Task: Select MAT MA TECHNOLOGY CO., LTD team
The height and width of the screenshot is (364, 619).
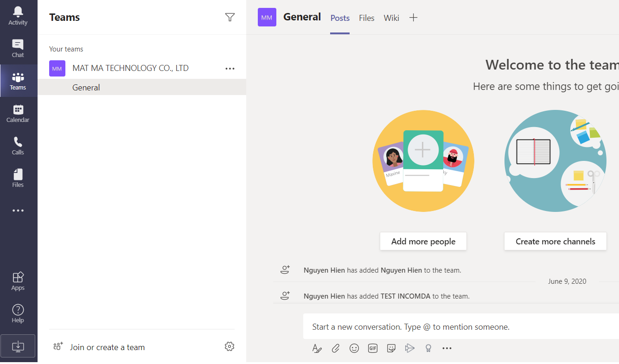Action: (x=130, y=68)
